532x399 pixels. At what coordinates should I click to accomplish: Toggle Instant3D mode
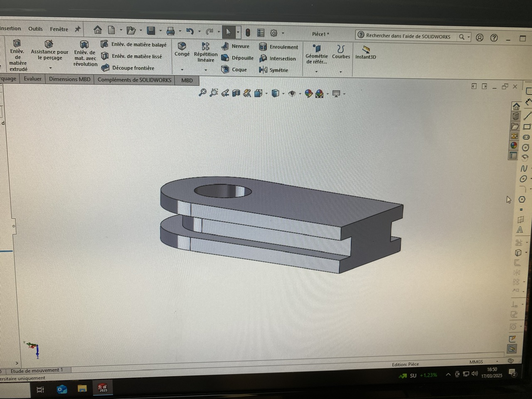click(x=365, y=52)
